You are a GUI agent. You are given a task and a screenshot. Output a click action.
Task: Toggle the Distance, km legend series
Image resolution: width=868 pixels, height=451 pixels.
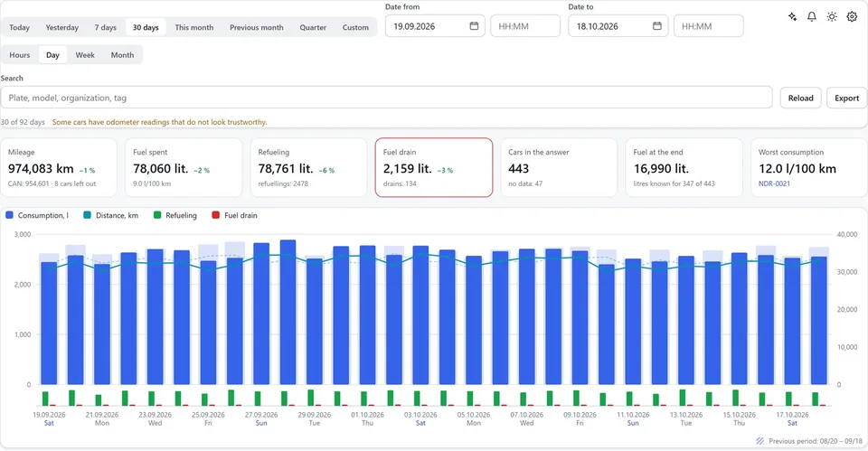coord(110,215)
